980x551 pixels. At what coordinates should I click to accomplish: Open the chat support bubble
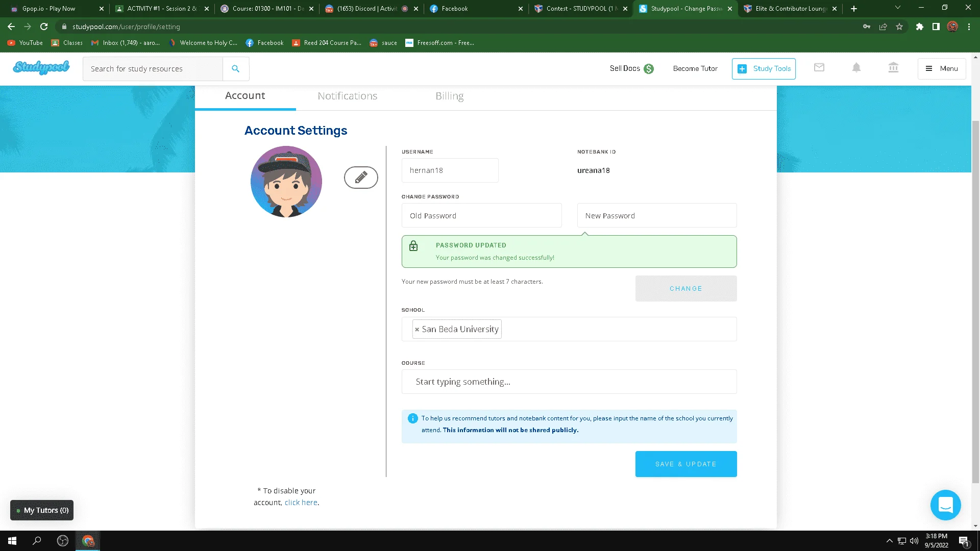tap(945, 505)
